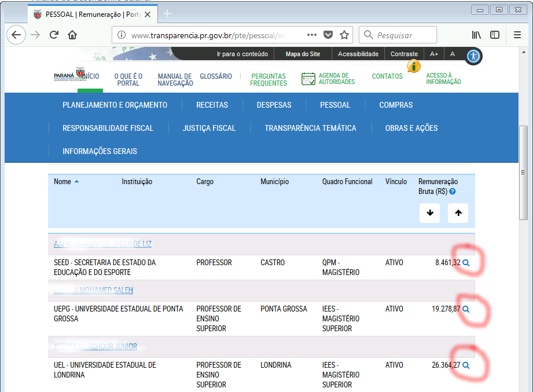The image size is (533, 392).
Task: Open the round accessibility widget icon
Action: pyautogui.click(x=473, y=56)
